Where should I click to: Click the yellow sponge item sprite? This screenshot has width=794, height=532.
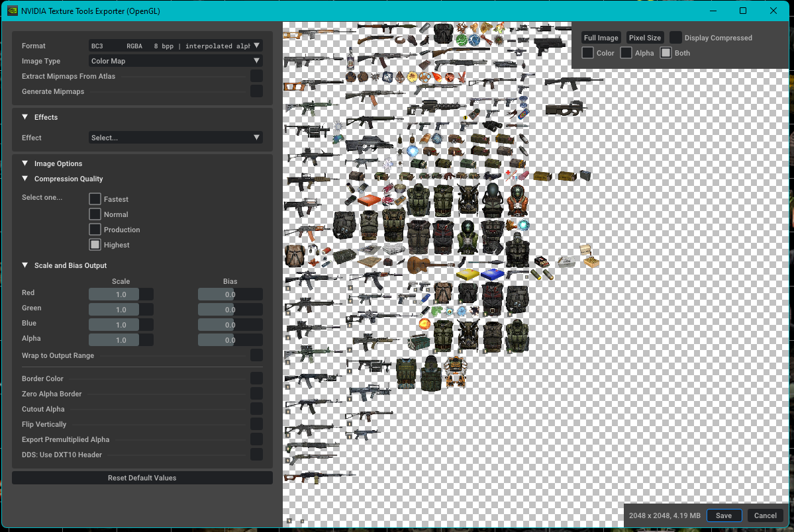point(468,274)
